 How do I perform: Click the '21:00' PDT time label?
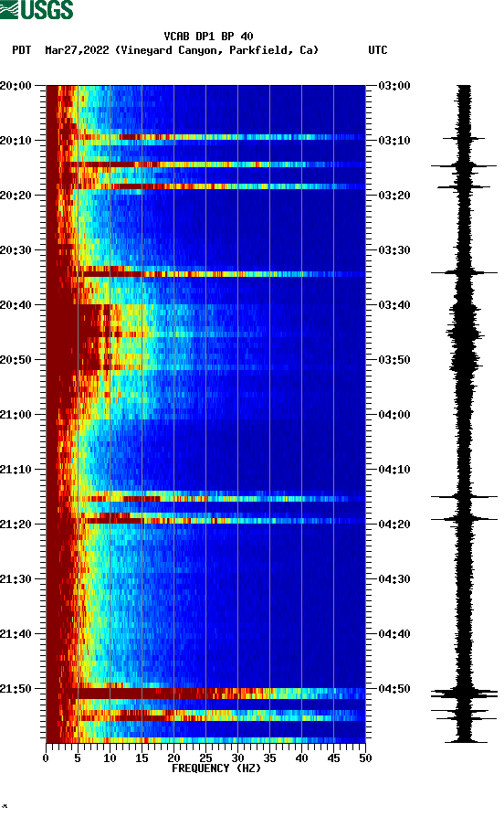coord(16,415)
